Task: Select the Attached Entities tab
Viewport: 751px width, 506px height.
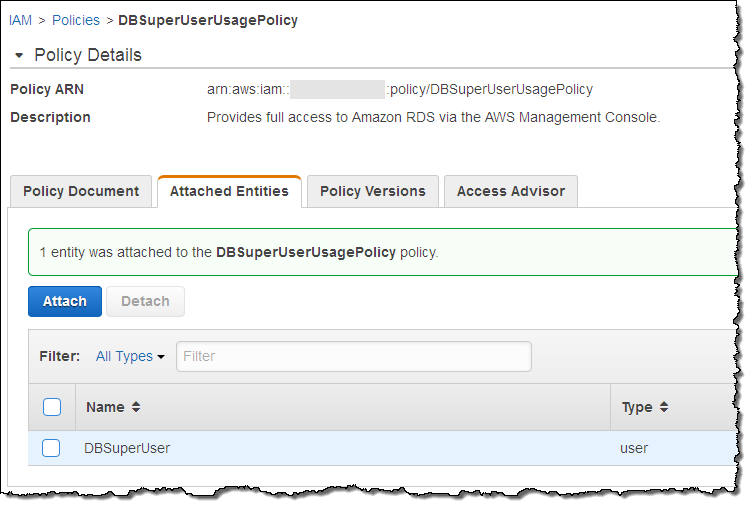Action: (229, 191)
